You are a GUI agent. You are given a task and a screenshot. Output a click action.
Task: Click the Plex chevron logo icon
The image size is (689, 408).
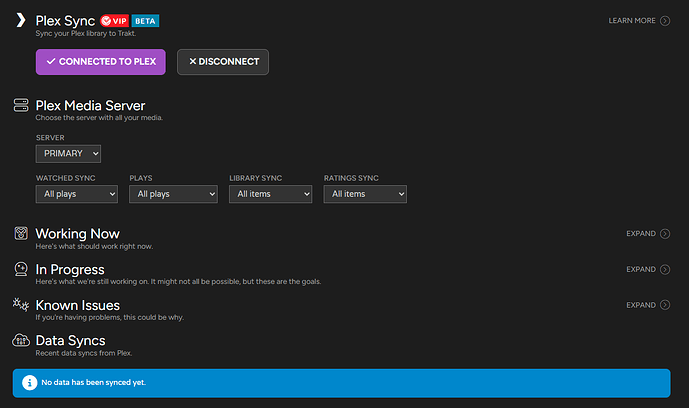click(21, 20)
